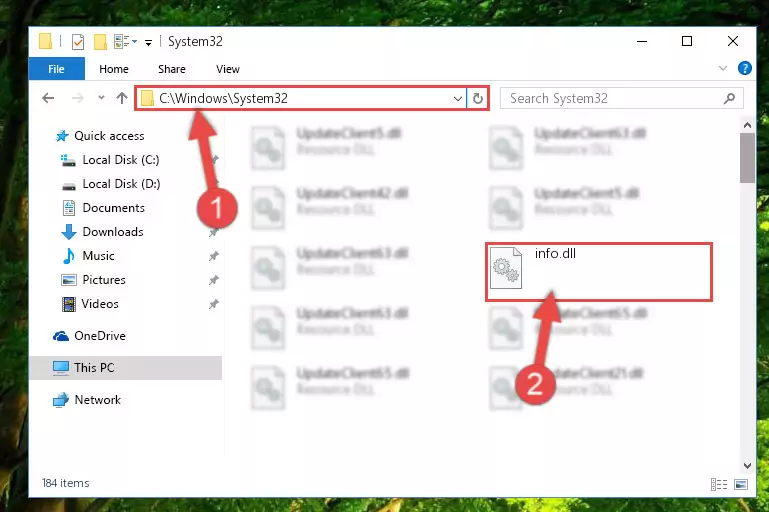Switch to Large icons view layout

[x=741, y=485]
